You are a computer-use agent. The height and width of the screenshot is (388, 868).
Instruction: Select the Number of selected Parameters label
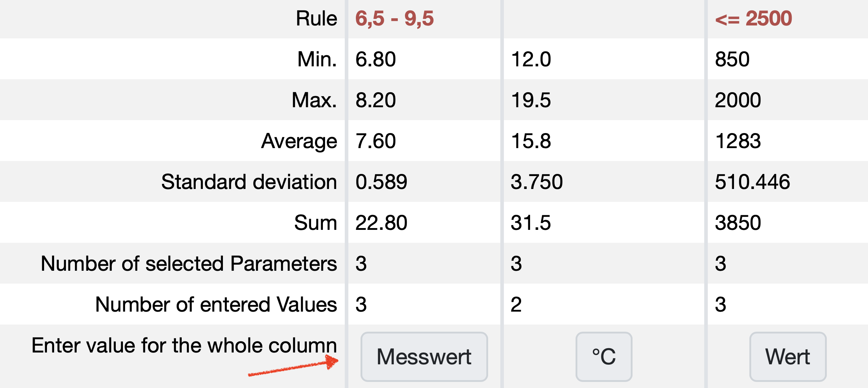pyautogui.click(x=189, y=264)
